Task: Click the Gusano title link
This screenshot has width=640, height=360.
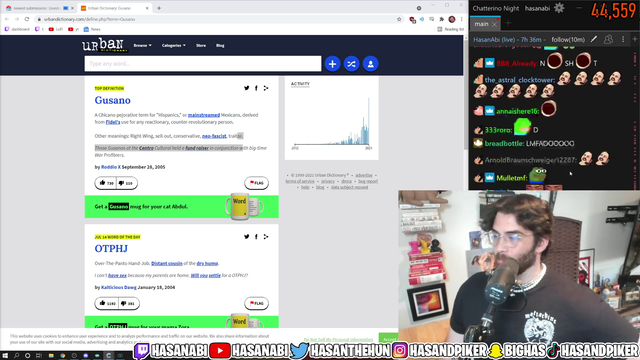Action: click(113, 100)
